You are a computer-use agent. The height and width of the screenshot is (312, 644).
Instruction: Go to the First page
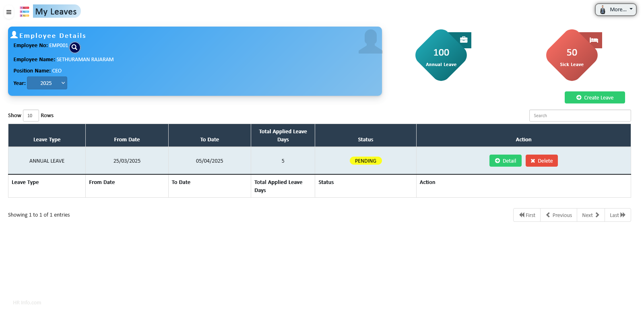tap(527, 215)
